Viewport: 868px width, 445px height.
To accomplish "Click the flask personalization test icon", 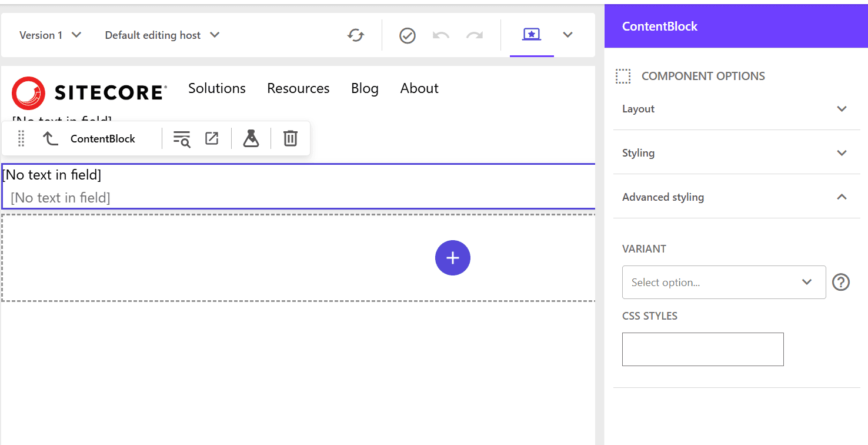I will coord(251,138).
